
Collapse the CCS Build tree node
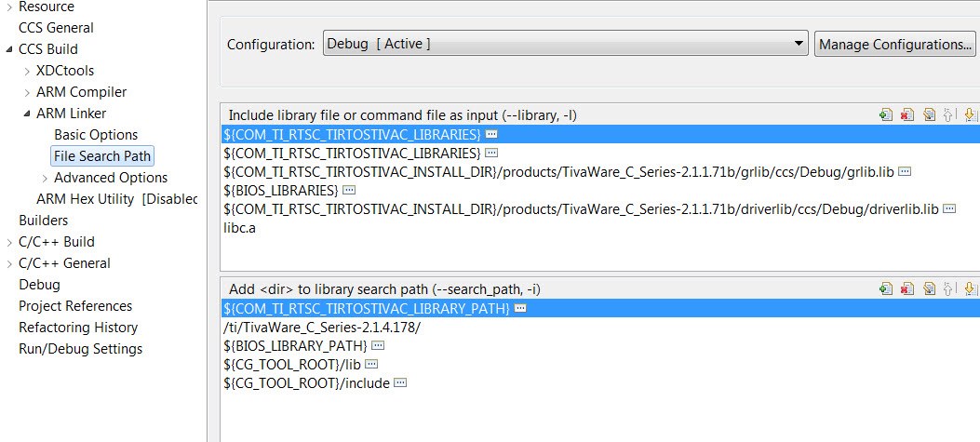pos(9,49)
